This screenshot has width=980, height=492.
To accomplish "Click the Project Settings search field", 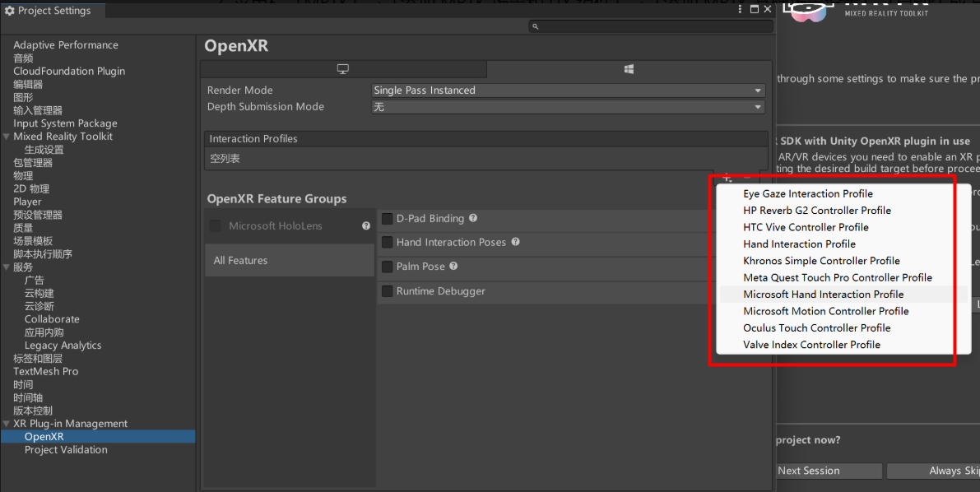I will [x=651, y=26].
